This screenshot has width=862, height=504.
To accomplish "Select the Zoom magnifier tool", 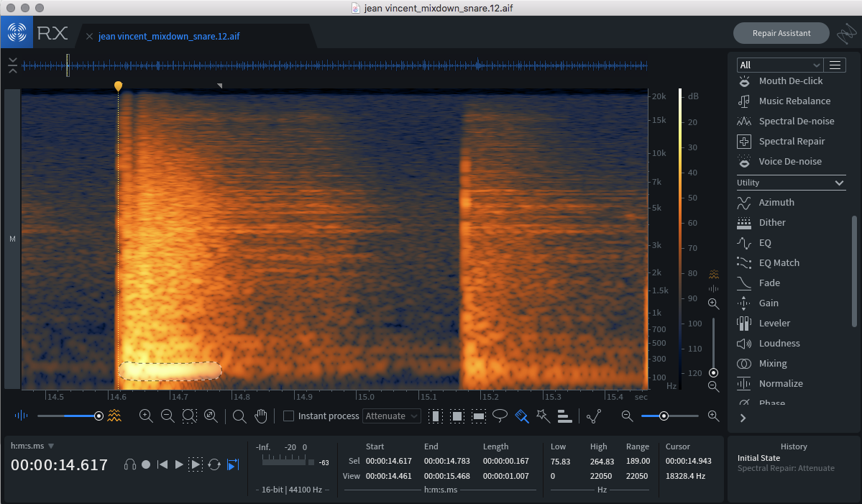I will point(239,416).
